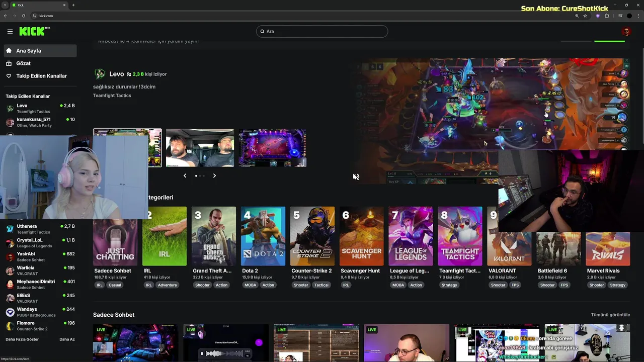
Task: Click the FPS tag under Battlefield 6
Action: coord(565,285)
